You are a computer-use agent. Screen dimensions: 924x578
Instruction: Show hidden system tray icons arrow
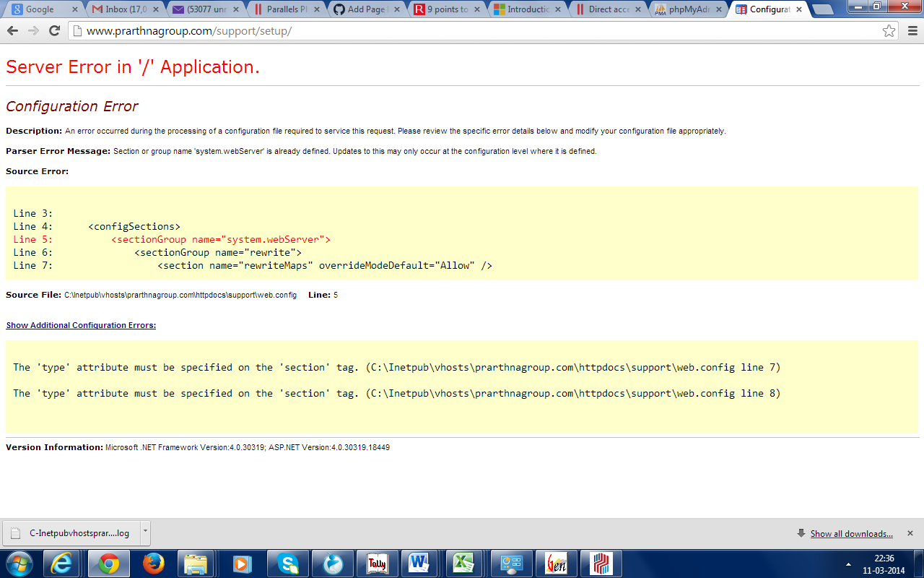pyautogui.click(x=848, y=564)
